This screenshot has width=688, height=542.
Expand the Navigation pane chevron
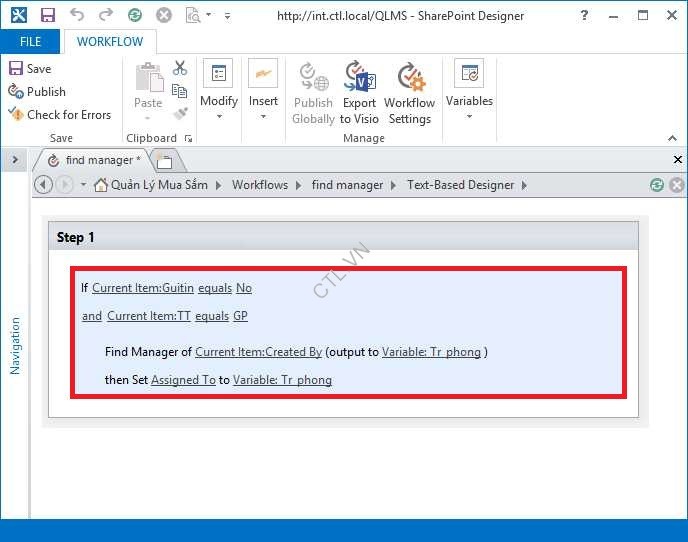[x=15, y=160]
